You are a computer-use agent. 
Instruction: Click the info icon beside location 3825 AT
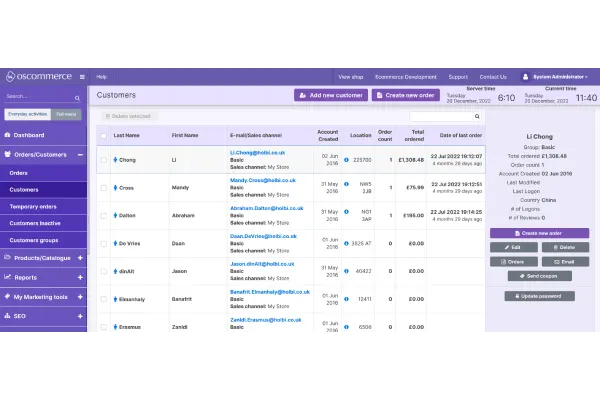coord(346,243)
